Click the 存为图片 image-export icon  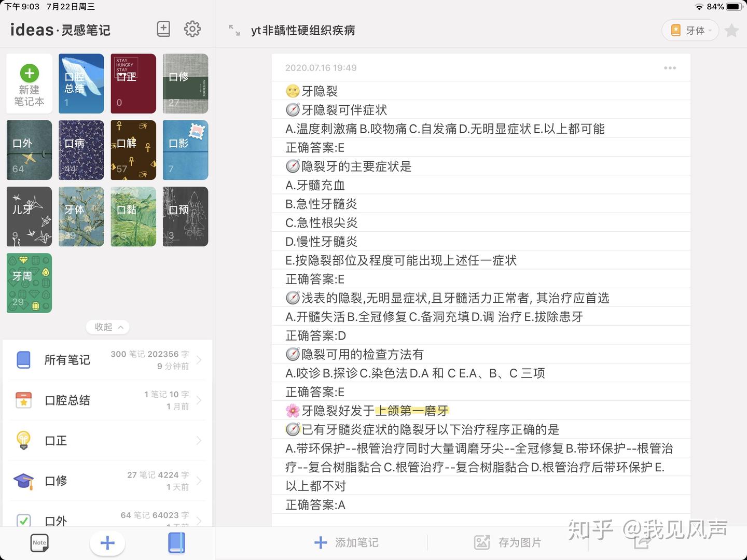click(x=482, y=542)
